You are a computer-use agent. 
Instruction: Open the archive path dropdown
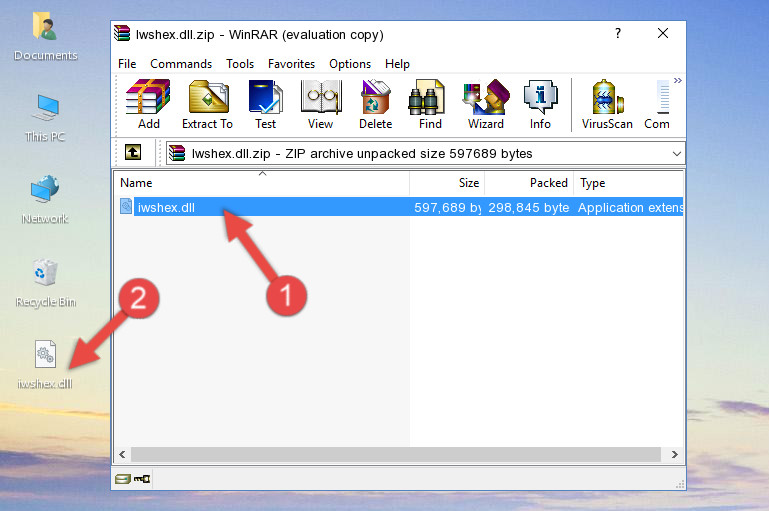point(677,153)
